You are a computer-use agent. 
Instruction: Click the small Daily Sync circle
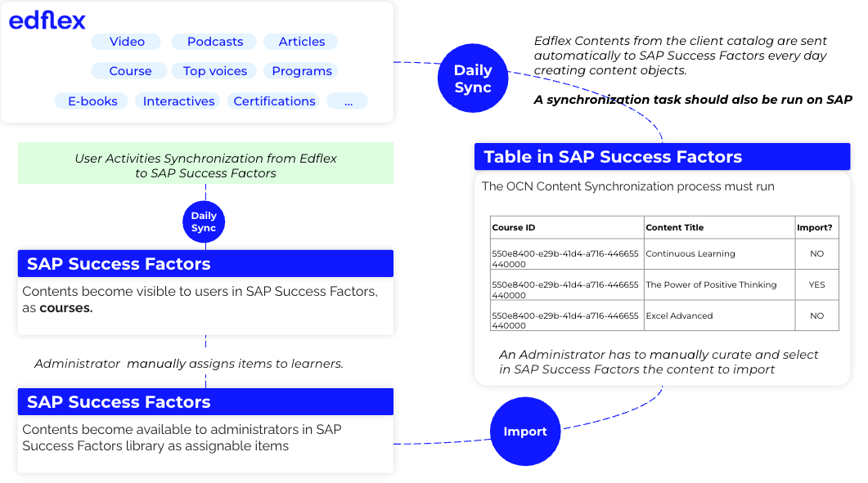click(x=204, y=221)
